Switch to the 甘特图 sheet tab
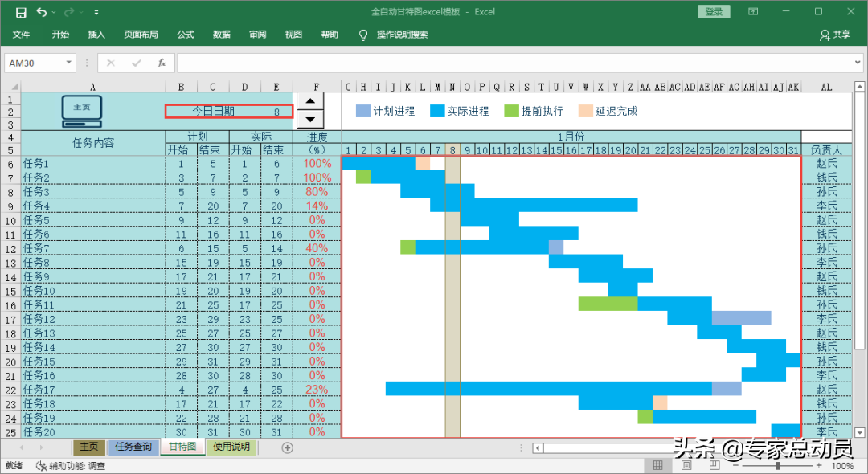The image size is (868, 474). 182,447
